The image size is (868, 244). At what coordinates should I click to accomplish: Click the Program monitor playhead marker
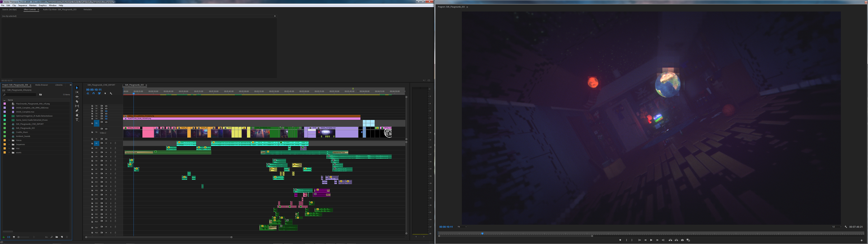482,233
